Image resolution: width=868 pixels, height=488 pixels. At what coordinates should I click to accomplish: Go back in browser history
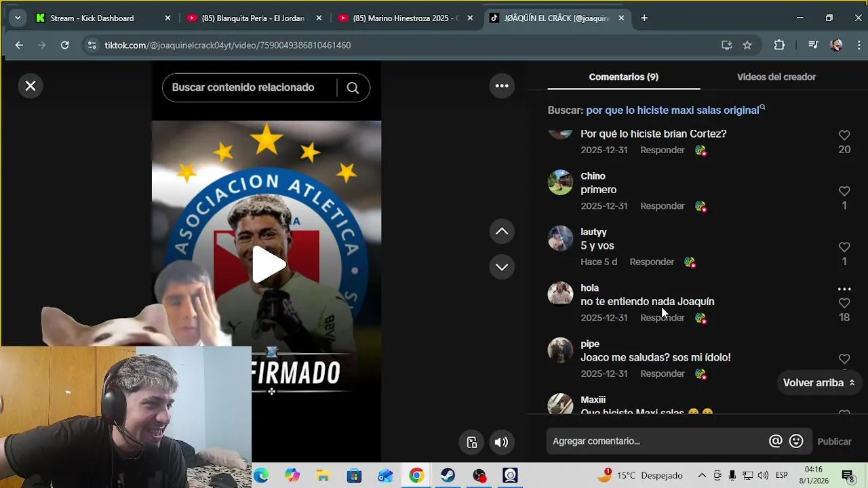[19, 45]
